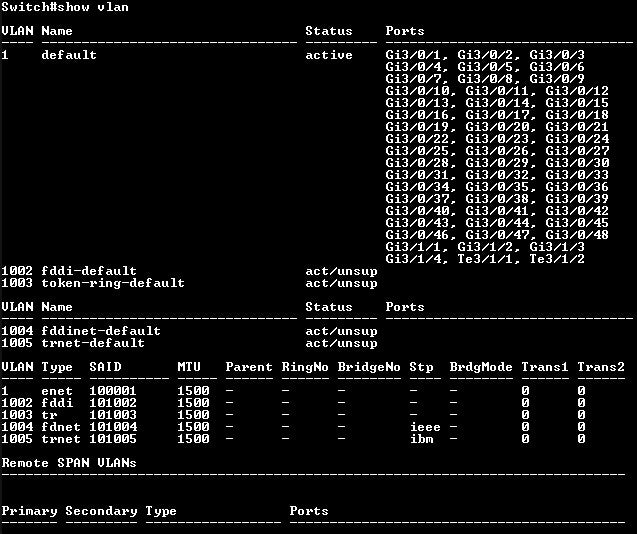Select the 'fddi-default' VLAN name

pos(89,271)
